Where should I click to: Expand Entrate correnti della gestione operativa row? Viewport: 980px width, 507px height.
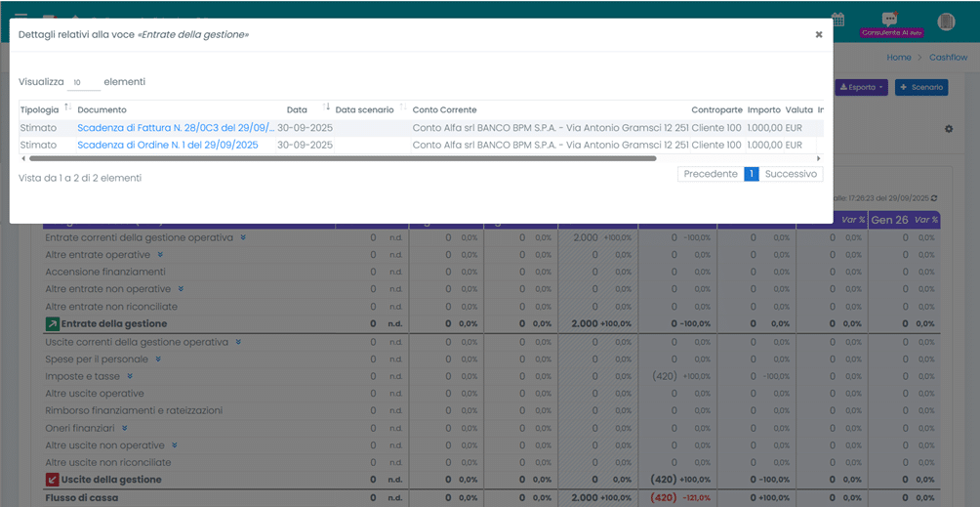pos(243,237)
